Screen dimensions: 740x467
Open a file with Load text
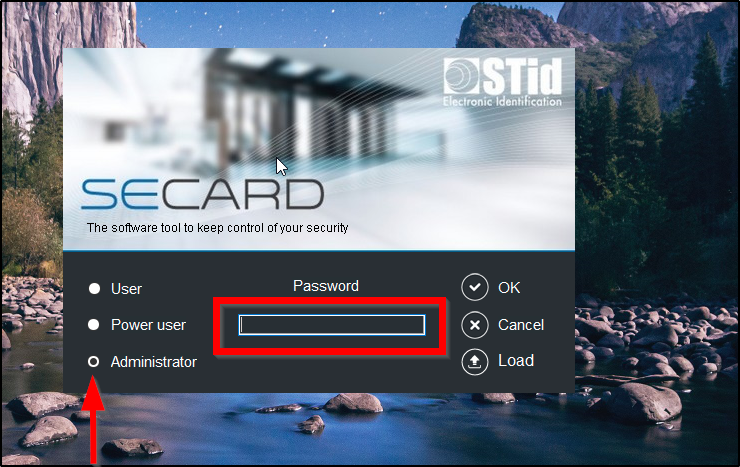click(x=516, y=361)
